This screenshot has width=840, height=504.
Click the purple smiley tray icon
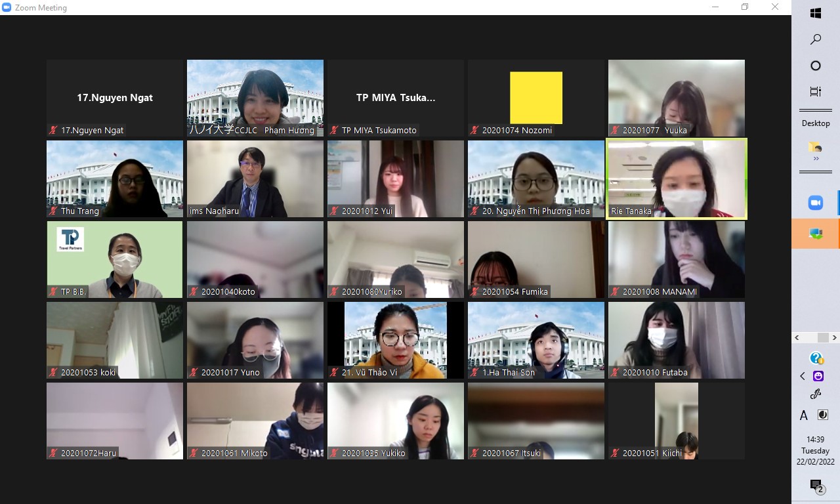pos(818,376)
